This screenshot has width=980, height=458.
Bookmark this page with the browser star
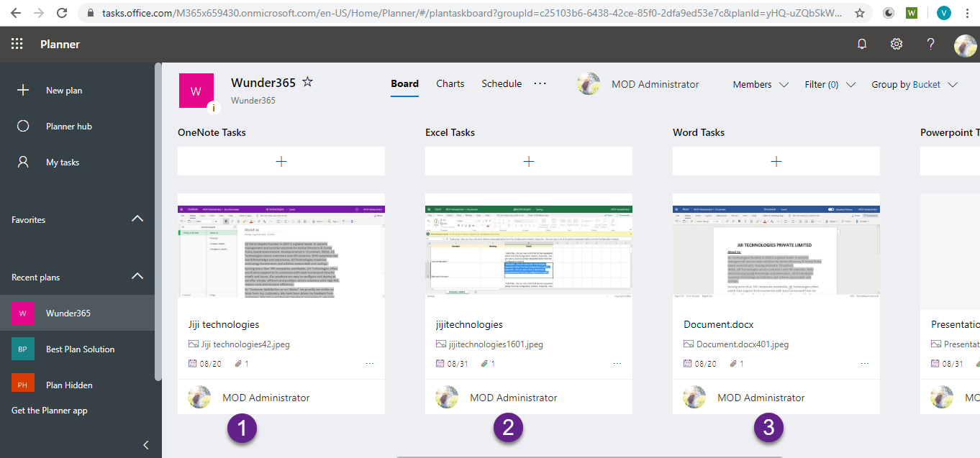pyautogui.click(x=859, y=13)
